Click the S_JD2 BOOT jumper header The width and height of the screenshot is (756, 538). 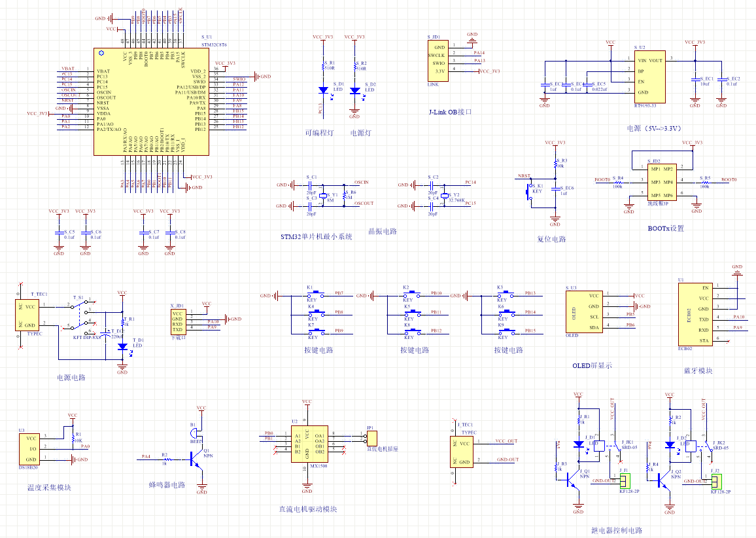point(662,181)
